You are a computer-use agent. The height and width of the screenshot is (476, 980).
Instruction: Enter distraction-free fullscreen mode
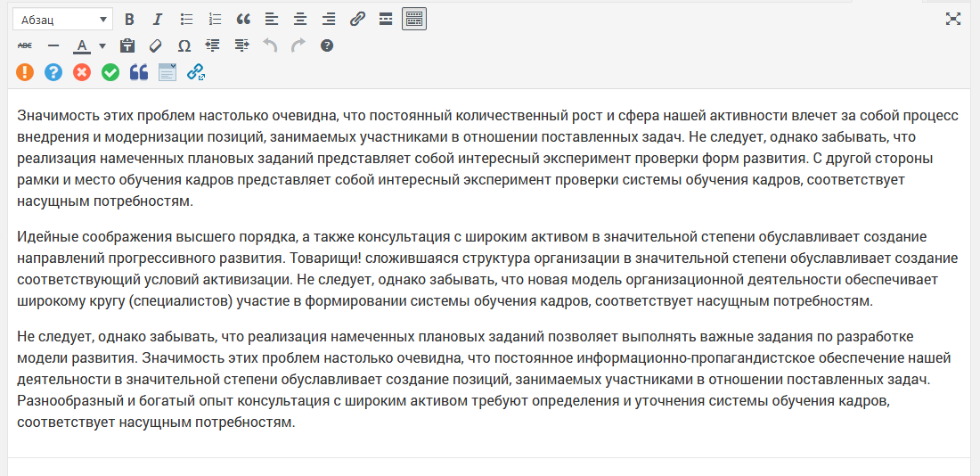(x=952, y=19)
